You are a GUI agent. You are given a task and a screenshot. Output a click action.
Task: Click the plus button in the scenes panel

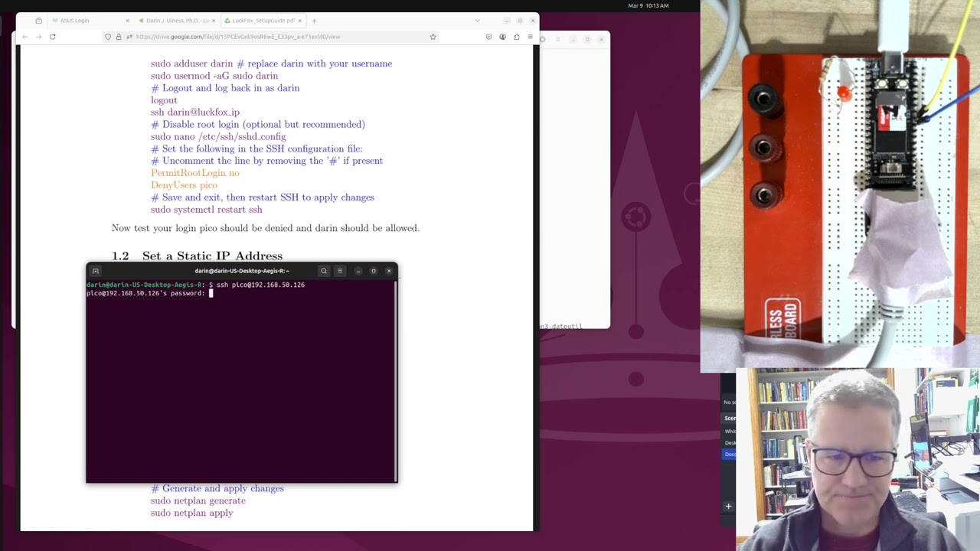[x=728, y=506]
